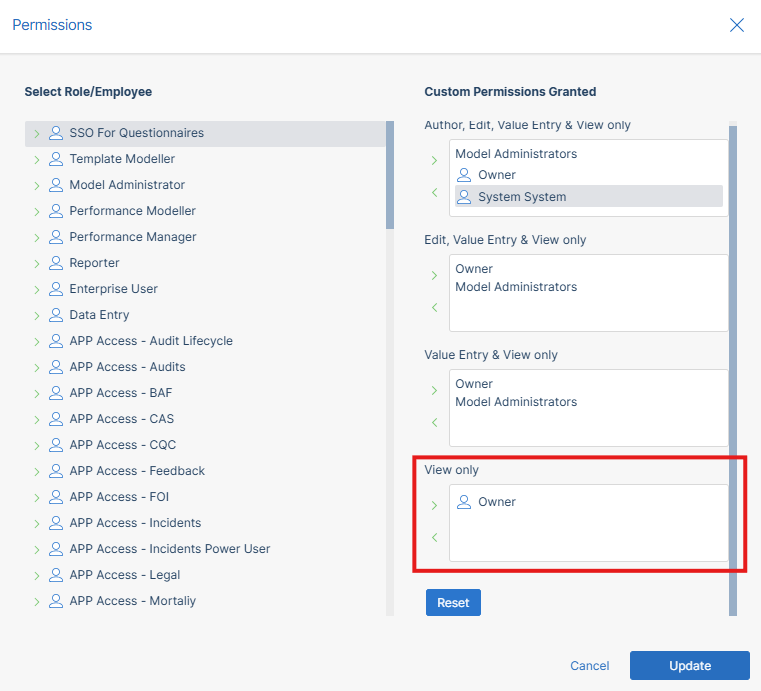The width and height of the screenshot is (761, 691).
Task: Click the user icon beside Performance Modeller
Action: [56, 211]
